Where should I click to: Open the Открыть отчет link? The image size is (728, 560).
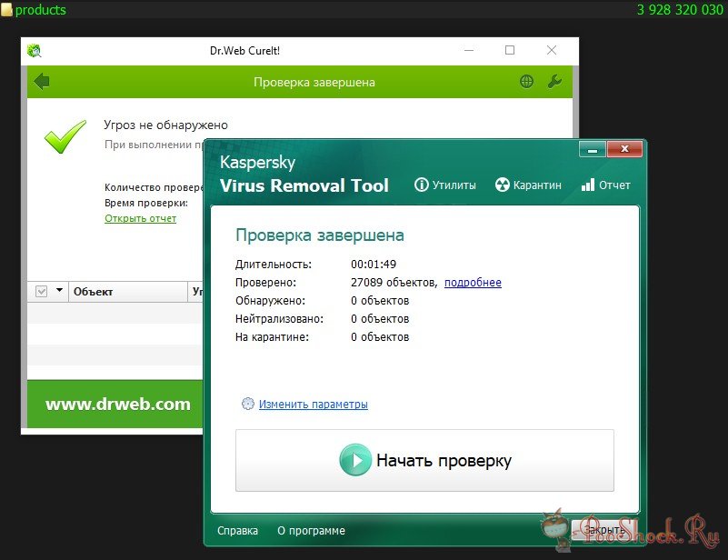140,218
